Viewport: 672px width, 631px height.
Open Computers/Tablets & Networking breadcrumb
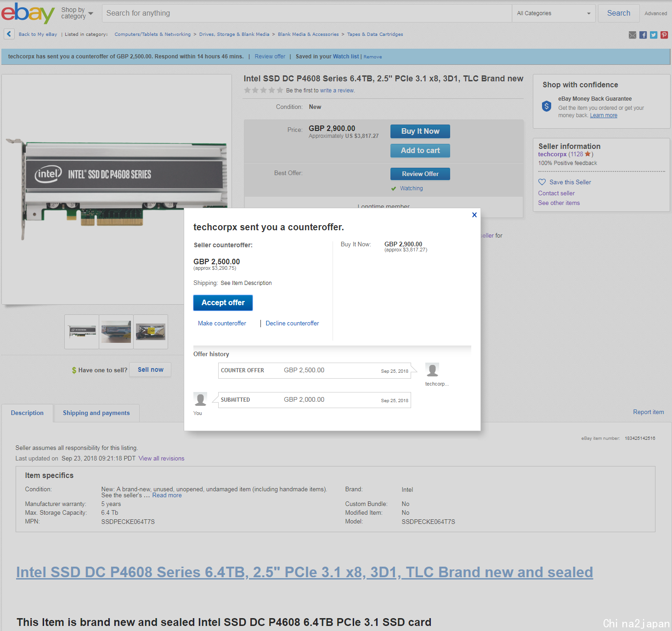tap(152, 34)
